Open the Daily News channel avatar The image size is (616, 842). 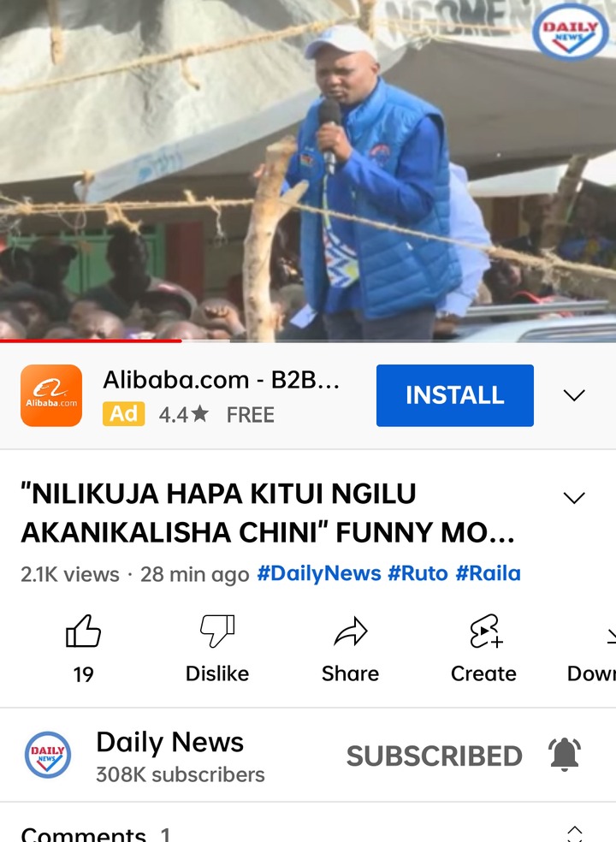48,755
